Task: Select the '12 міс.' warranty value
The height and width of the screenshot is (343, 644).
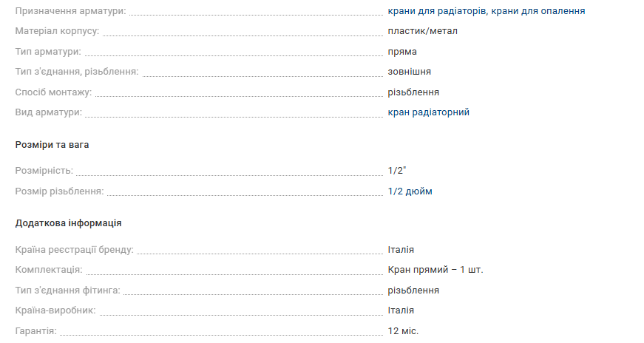Action: coord(403,331)
